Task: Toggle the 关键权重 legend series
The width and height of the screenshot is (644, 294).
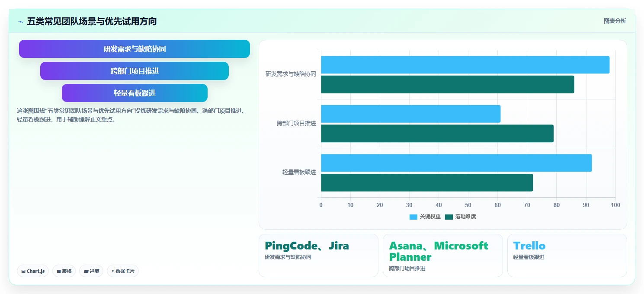Action: pyautogui.click(x=425, y=217)
